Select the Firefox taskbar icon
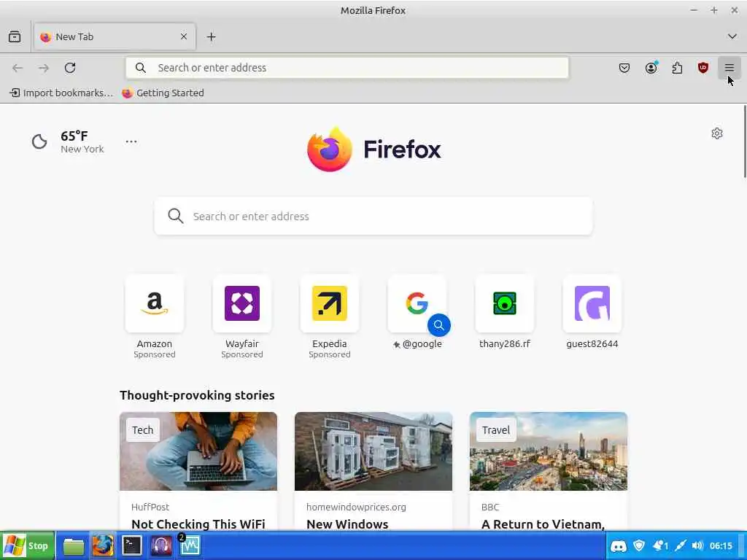Image resolution: width=747 pixels, height=560 pixels. point(102,545)
